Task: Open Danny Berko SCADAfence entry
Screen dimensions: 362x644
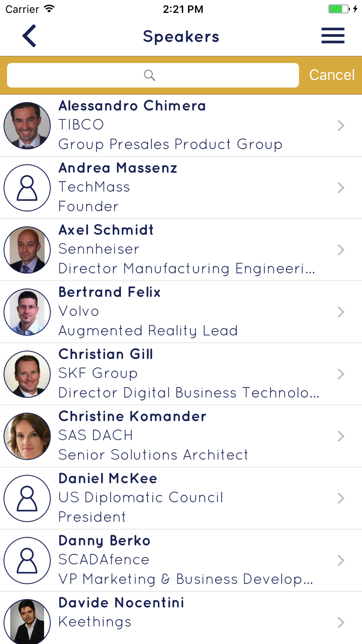Action: pyautogui.click(x=181, y=560)
